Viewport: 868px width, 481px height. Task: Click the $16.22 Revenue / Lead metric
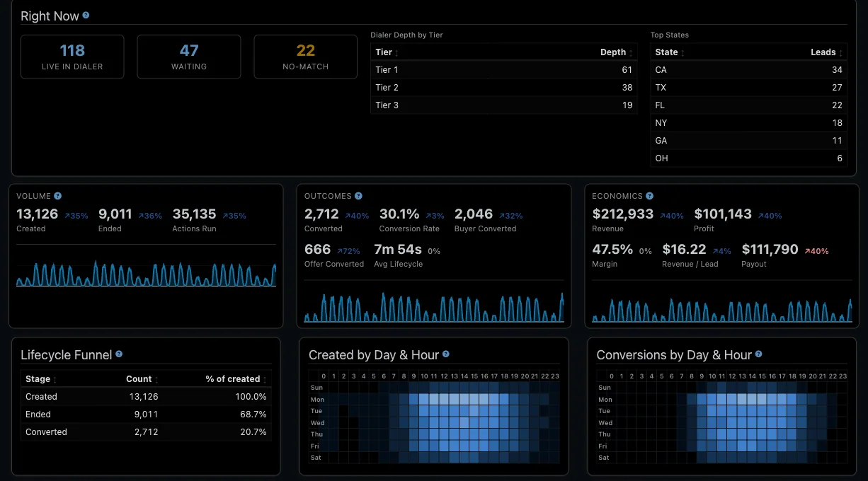point(697,255)
